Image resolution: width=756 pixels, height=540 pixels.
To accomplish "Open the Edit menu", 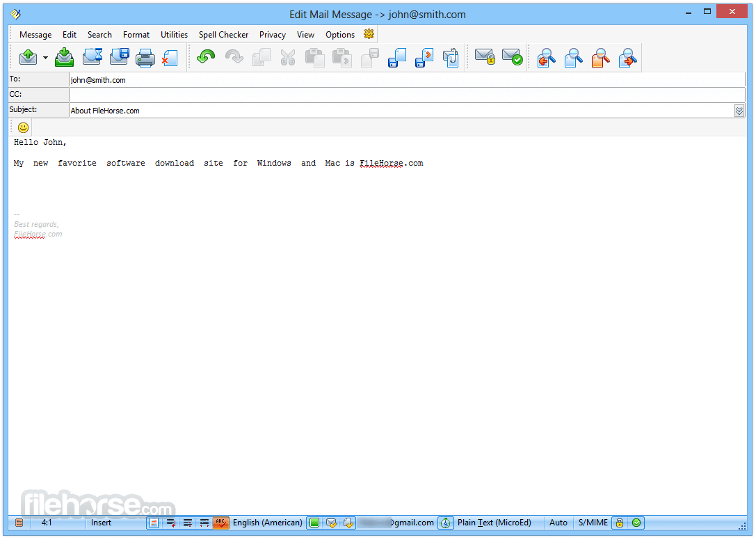I will 70,35.
